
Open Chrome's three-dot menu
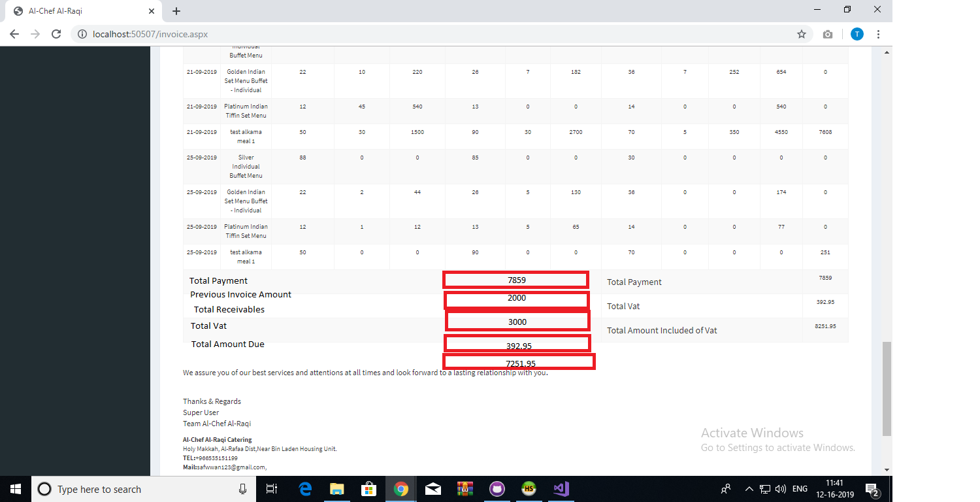click(878, 34)
